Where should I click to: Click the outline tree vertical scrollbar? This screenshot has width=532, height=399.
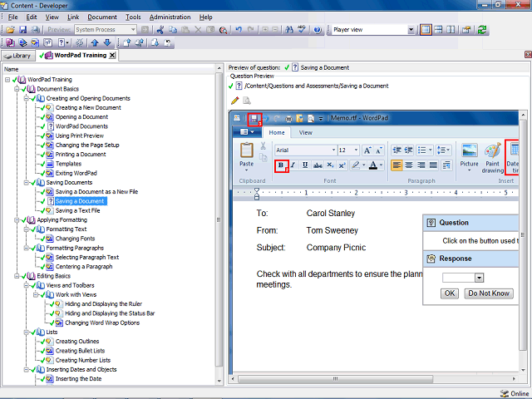tap(219, 220)
